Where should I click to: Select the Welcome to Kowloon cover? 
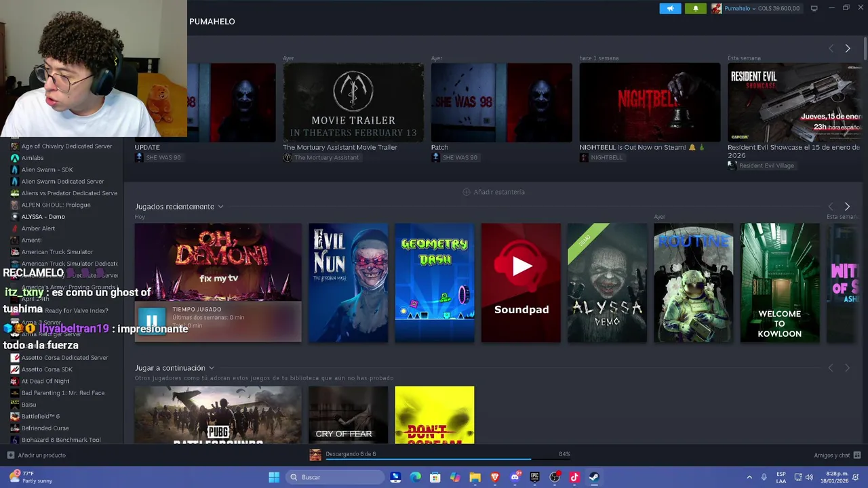pos(780,283)
